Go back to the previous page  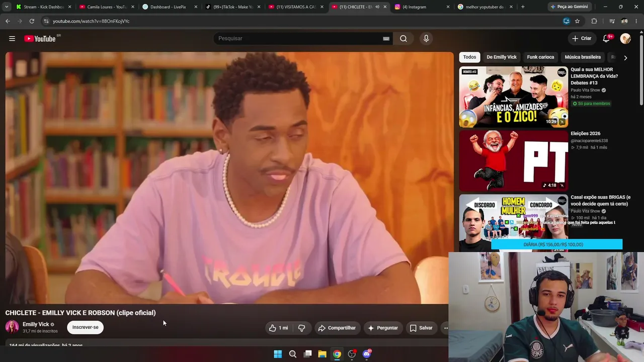8,21
